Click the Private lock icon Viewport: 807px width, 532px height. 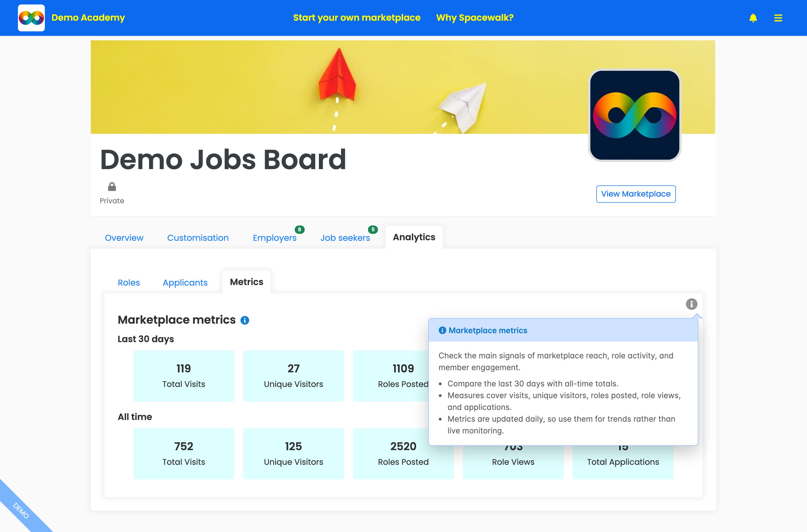tap(112, 186)
